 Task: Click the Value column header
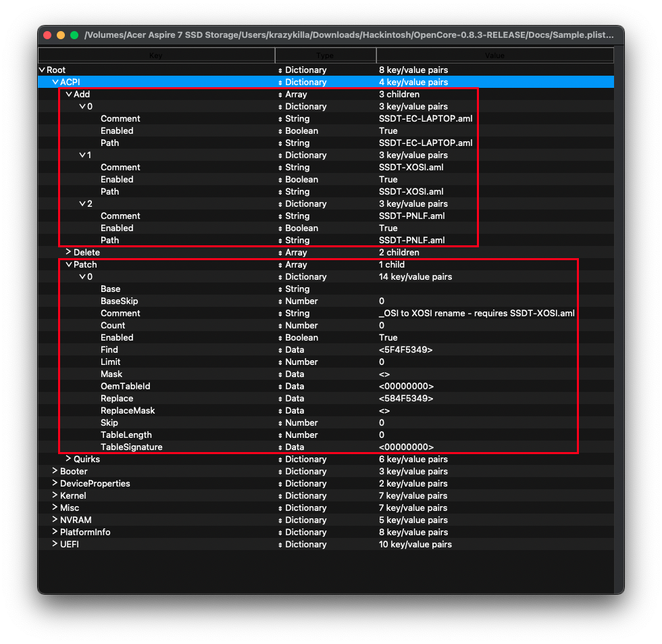pos(494,55)
